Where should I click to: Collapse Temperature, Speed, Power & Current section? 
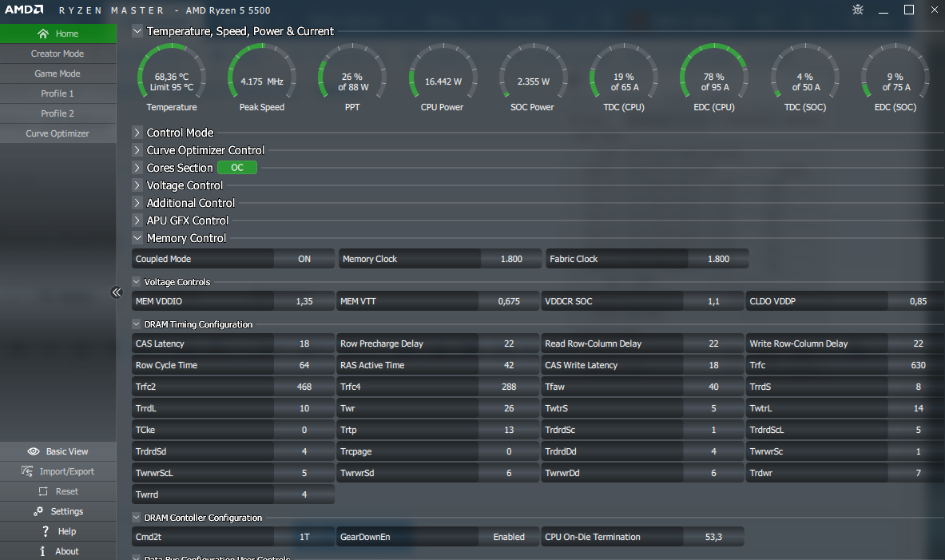pos(137,30)
